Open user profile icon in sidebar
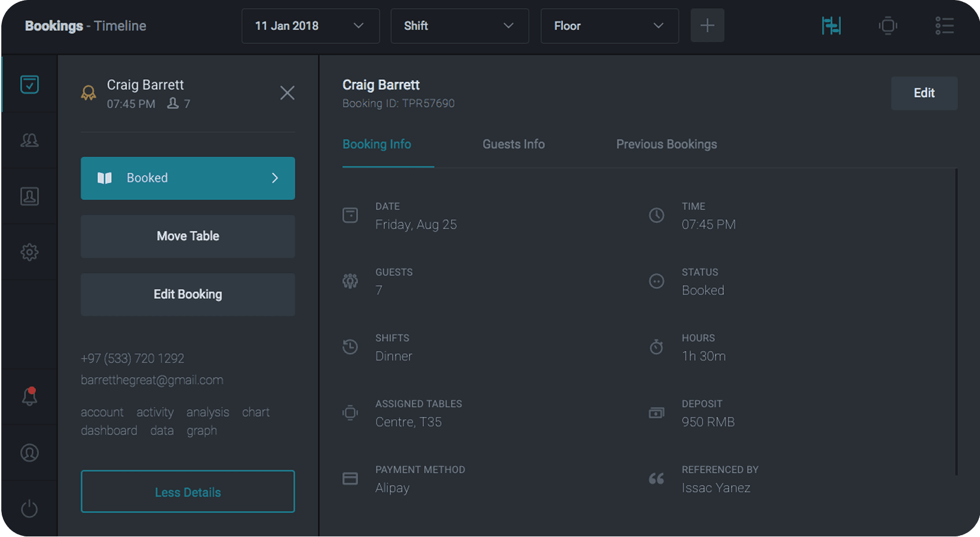The height and width of the screenshot is (537, 980). click(29, 453)
